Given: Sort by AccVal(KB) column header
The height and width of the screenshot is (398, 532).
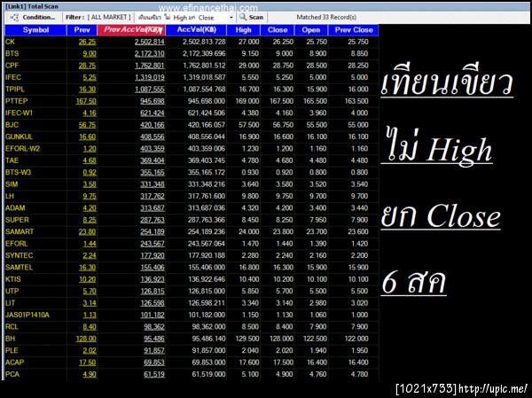Looking at the screenshot, I should pyautogui.click(x=196, y=30).
